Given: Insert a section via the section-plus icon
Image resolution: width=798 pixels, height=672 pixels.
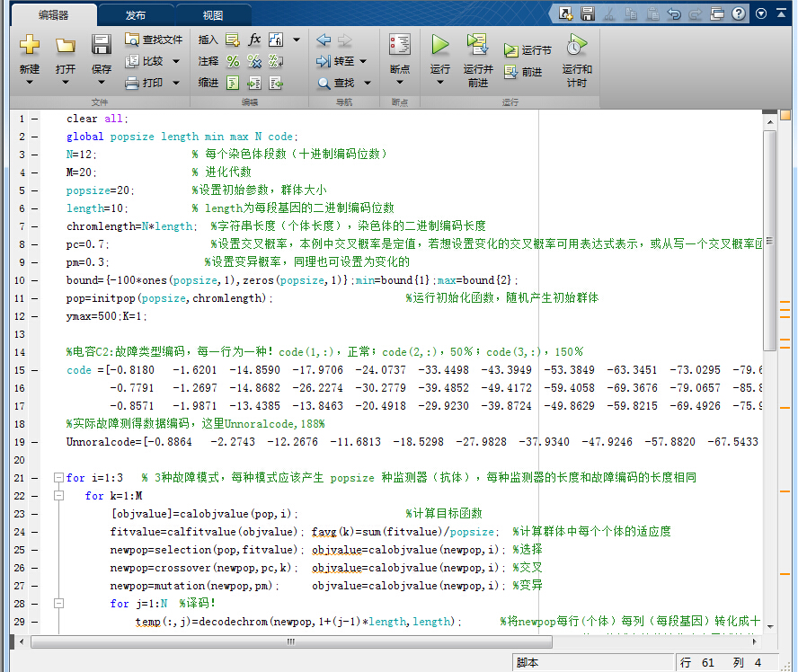Looking at the screenshot, I should click(233, 40).
